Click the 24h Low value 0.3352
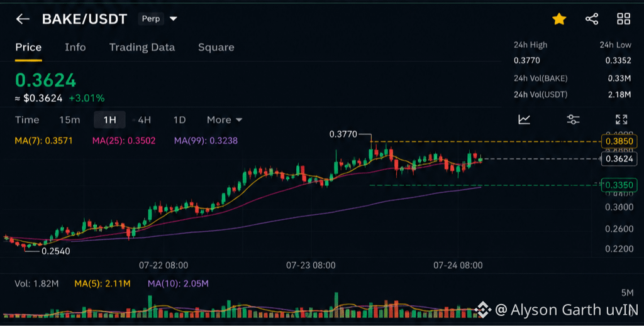 [x=618, y=61]
